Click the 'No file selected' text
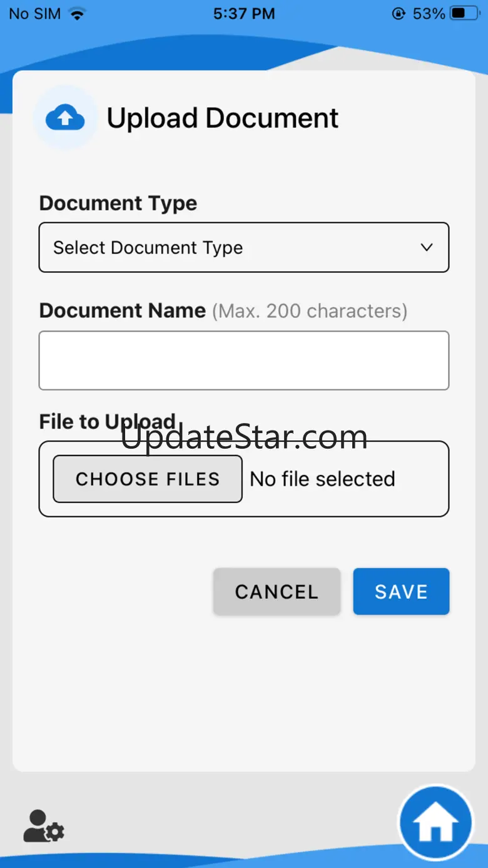Screen dimensions: 488x868 click(x=322, y=479)
